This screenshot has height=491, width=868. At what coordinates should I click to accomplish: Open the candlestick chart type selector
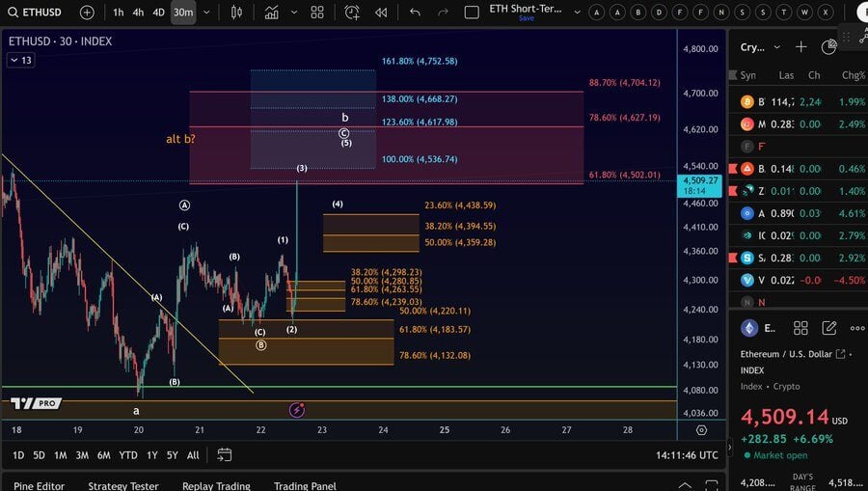tap(236, 13)
